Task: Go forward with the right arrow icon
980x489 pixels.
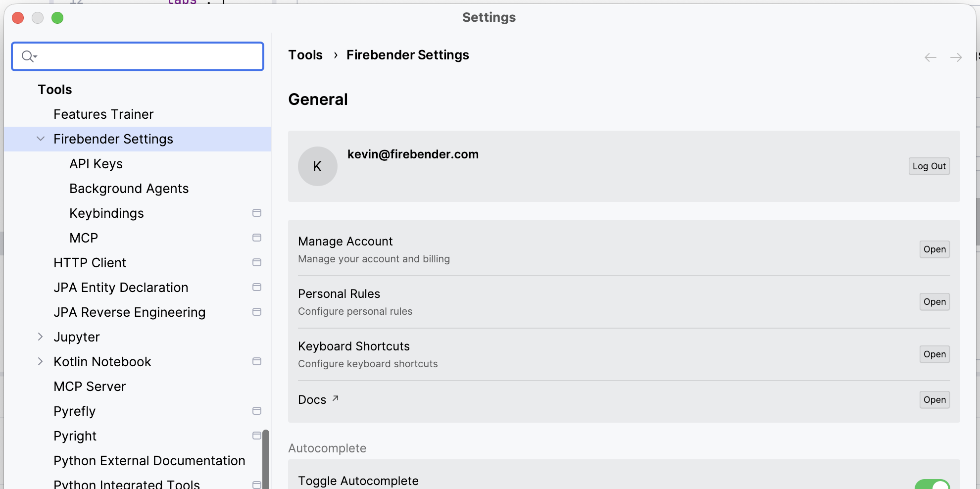Action: click(x=956, y=57)
